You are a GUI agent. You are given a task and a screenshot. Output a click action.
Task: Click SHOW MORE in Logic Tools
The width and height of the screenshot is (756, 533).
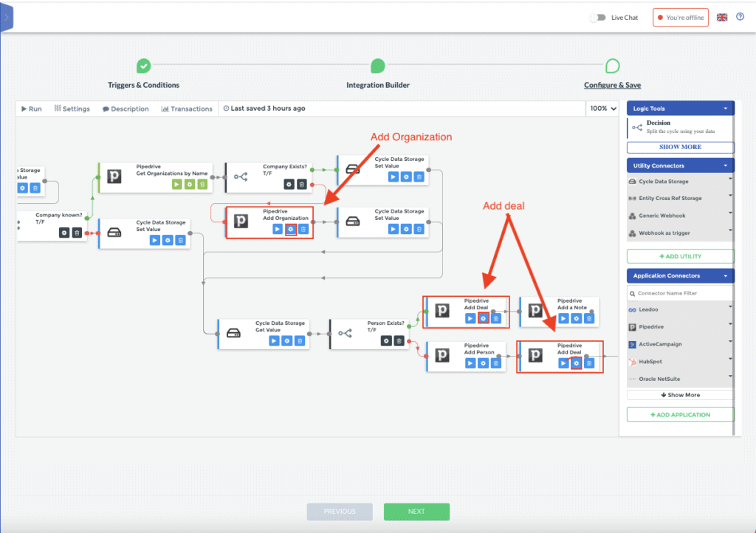[x=680, y=147]
